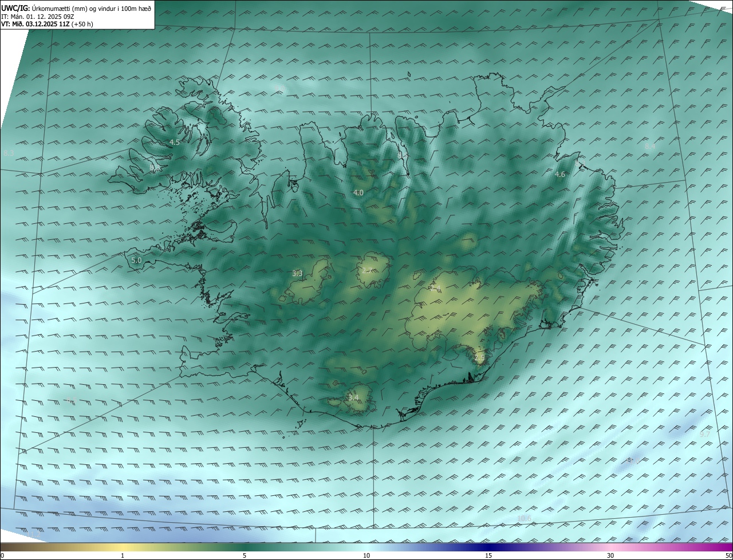Click the VT: Mið. 03.12.2025 11Z line
733x560 pixels.
(x=47, y=24)
